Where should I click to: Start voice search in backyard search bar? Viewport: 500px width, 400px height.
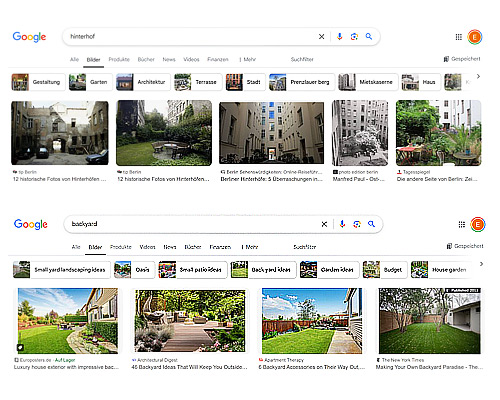(x=342, y=224)
